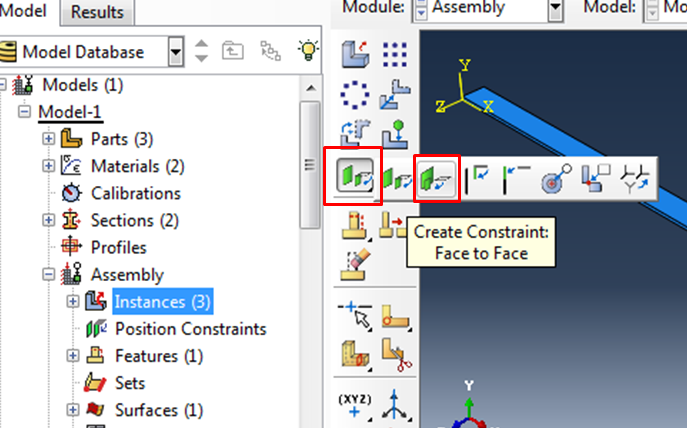The width and height of the screenshot is (687, 428).
Task: Select the tool below Create Constraint button
Action: pos(356,225)
